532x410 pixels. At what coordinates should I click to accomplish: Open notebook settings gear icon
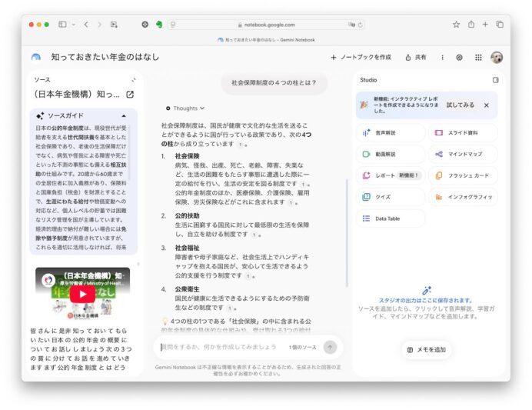pos(460,58)
